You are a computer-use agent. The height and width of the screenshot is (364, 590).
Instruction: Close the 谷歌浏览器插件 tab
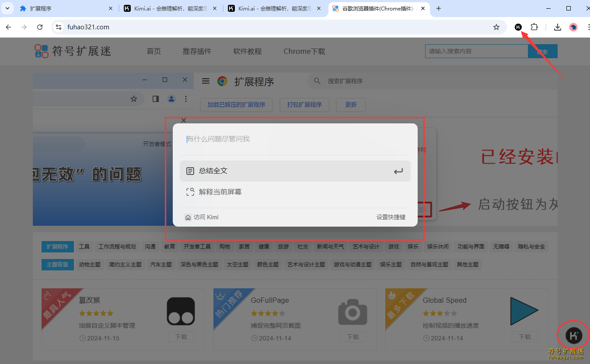[x=422, y=8]
